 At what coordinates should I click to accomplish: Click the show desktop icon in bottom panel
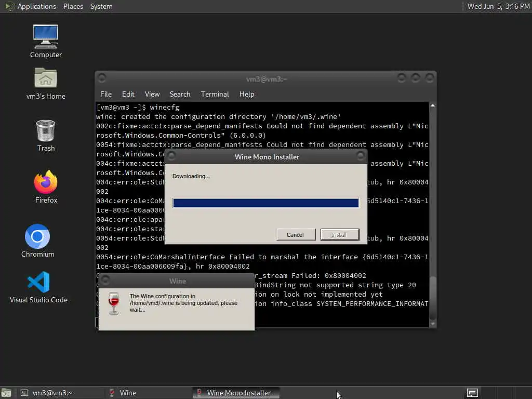click(6, 393)
